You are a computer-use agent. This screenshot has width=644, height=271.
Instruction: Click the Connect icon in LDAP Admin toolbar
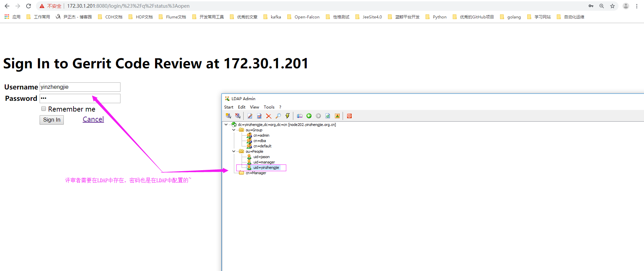[229, 116]
